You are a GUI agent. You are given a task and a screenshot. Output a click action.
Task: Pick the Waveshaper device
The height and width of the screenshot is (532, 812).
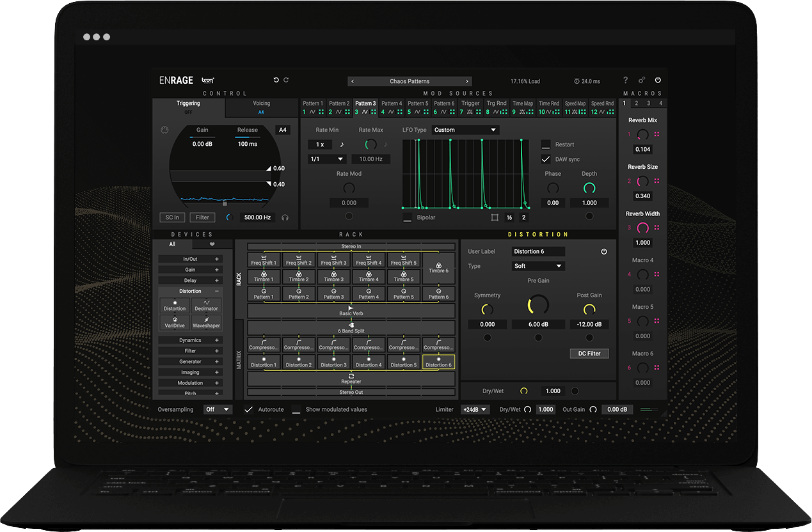207,322
